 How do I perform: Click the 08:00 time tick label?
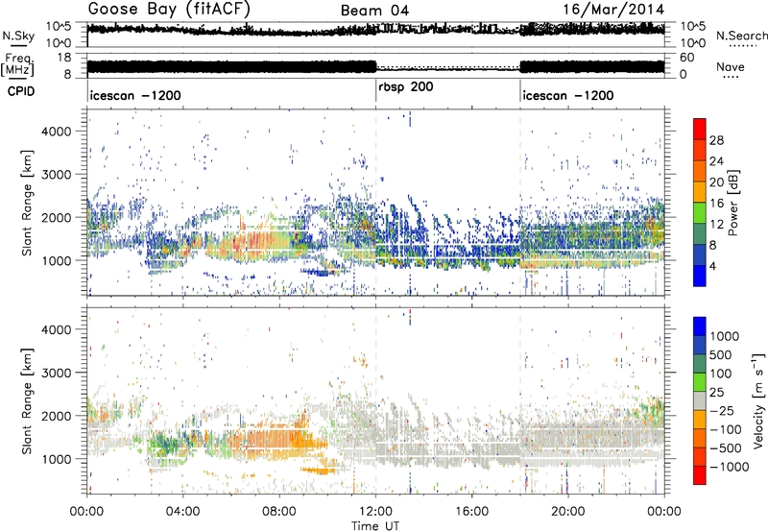pyautogui.click(x=279, y=512)
